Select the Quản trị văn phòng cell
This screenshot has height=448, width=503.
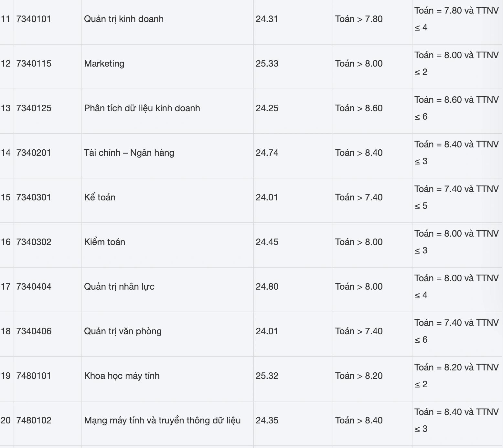[123, 331]
